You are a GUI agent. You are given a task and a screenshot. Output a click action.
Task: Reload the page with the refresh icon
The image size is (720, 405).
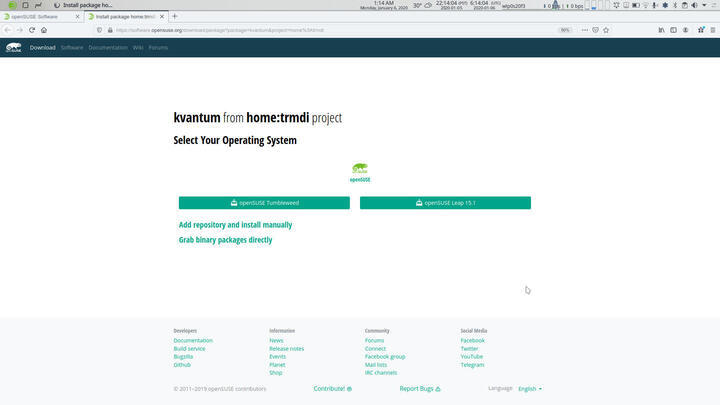click(x=32, y=30)
